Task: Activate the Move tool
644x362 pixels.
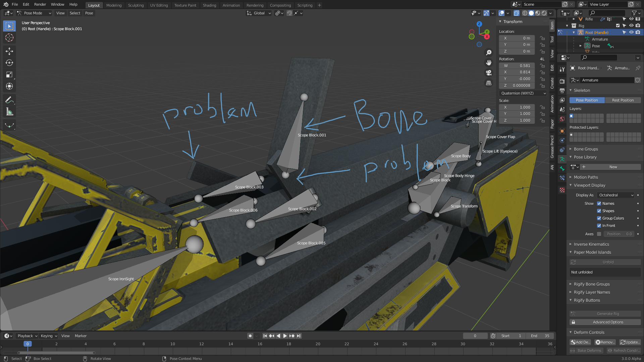Action: [x=9, y=51]
